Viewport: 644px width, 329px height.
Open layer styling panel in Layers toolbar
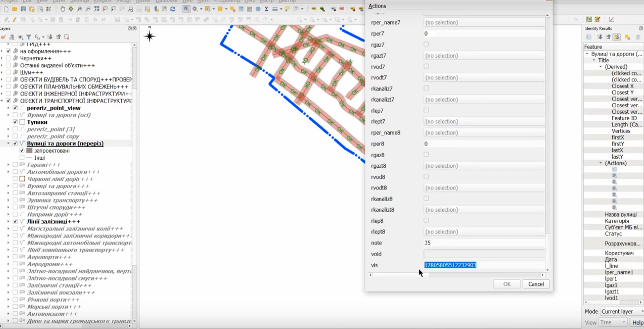[4, 37]
